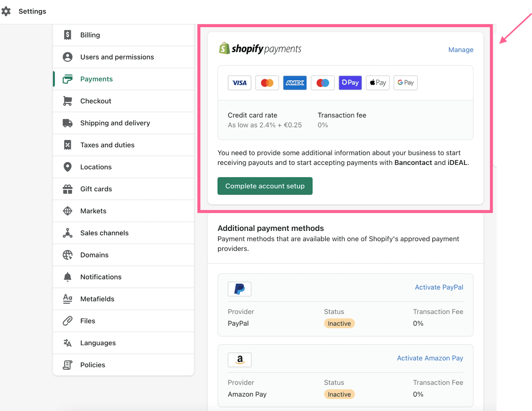The height and width of the screenshot is (411, 532).
Task: Open Sales channels settings
Action: (123, 233)
